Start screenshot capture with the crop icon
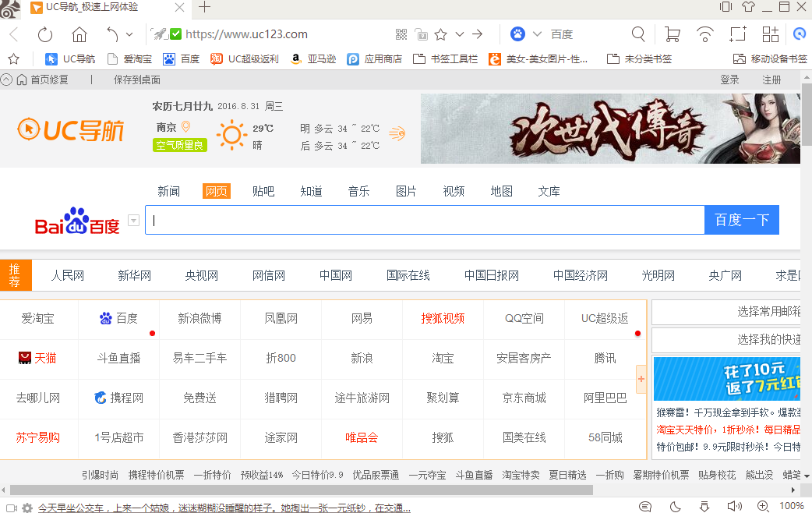This screenshot has height=513, width=812. pos(737,34)
